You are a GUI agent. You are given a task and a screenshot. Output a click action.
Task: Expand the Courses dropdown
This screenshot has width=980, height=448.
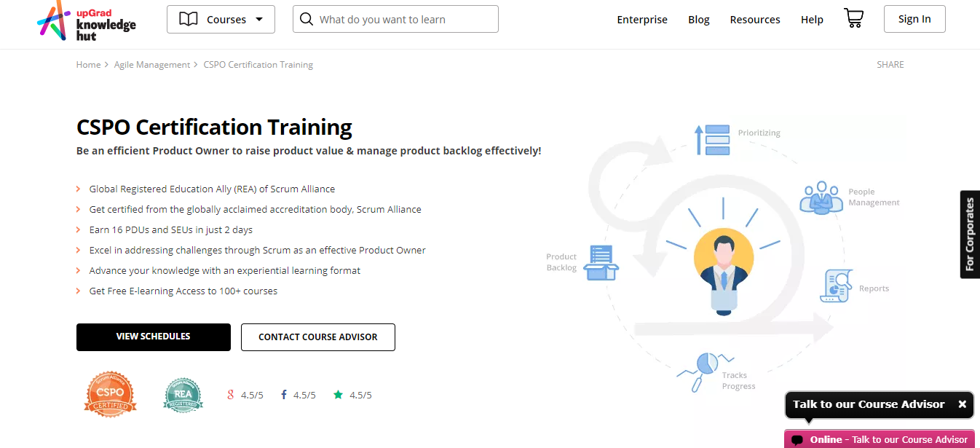tap(221, 20)
